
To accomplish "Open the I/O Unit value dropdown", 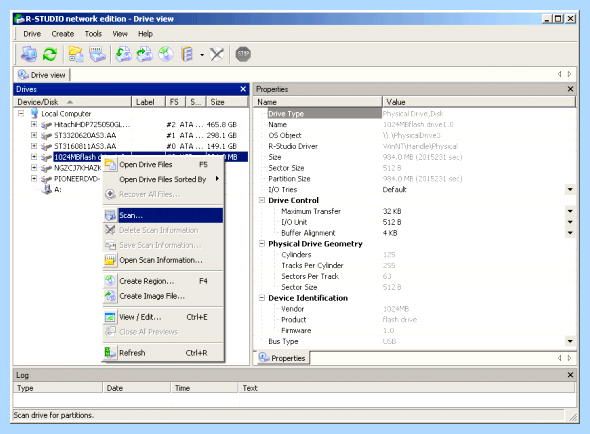I will [x=570, y=222].
